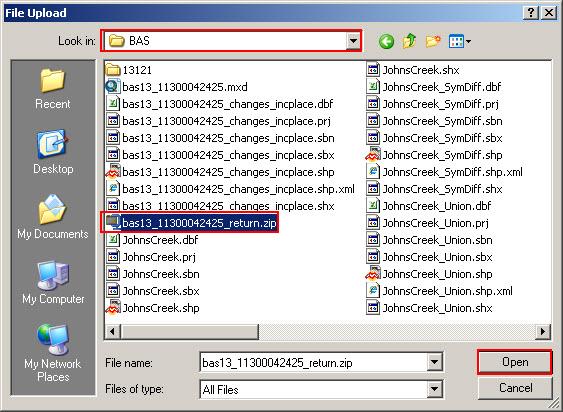Screen dimensions: 563x412
Task: Click the Open button
Action: pos(515,362)
